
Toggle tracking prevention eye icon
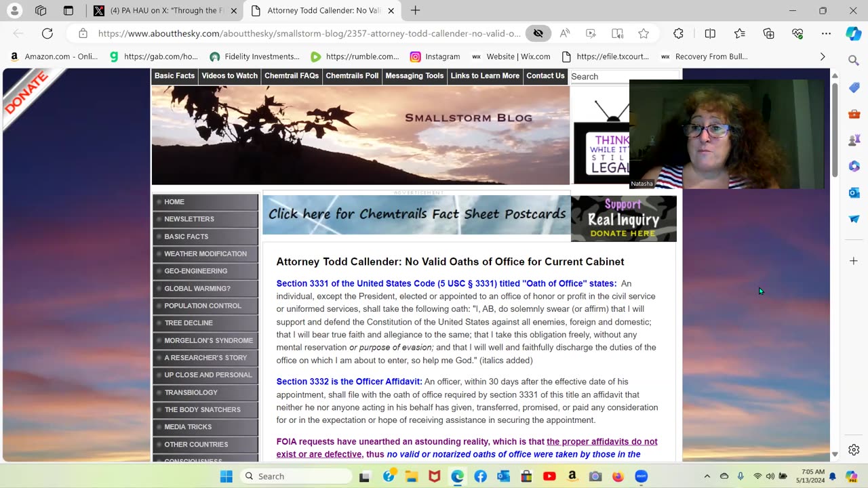pyautogui.click(x=538, y=33)
